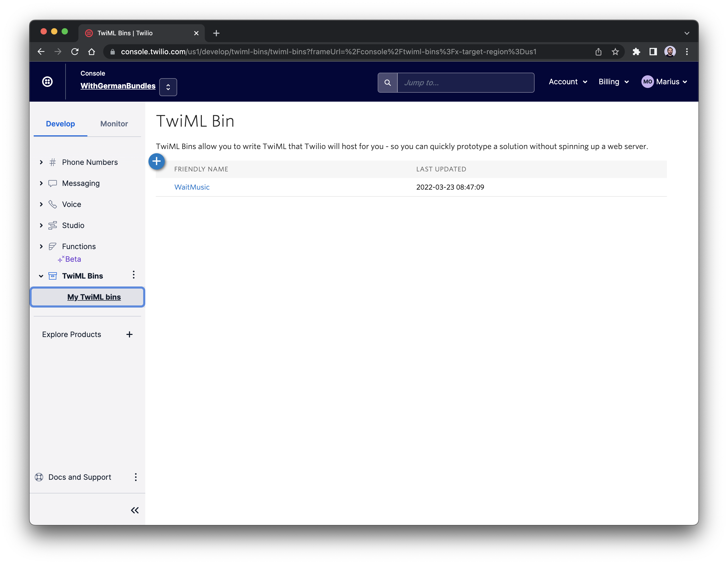
Task: Click three-dot menu next to TwiML Bins
Action: [133, 274]
